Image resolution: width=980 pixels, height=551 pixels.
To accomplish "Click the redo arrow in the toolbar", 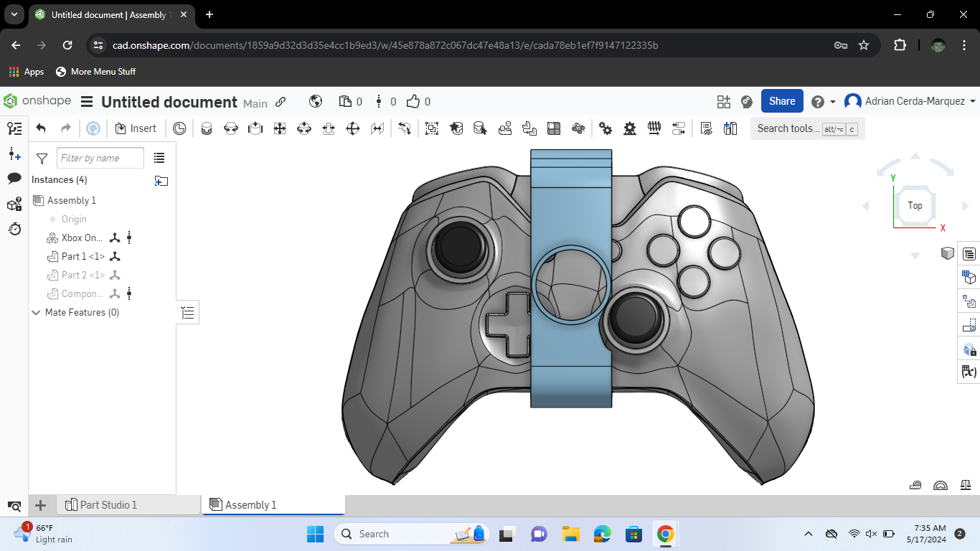I will coord(66,128).
